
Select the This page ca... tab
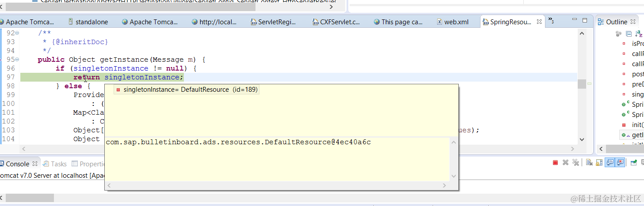(x=398, y=22)
